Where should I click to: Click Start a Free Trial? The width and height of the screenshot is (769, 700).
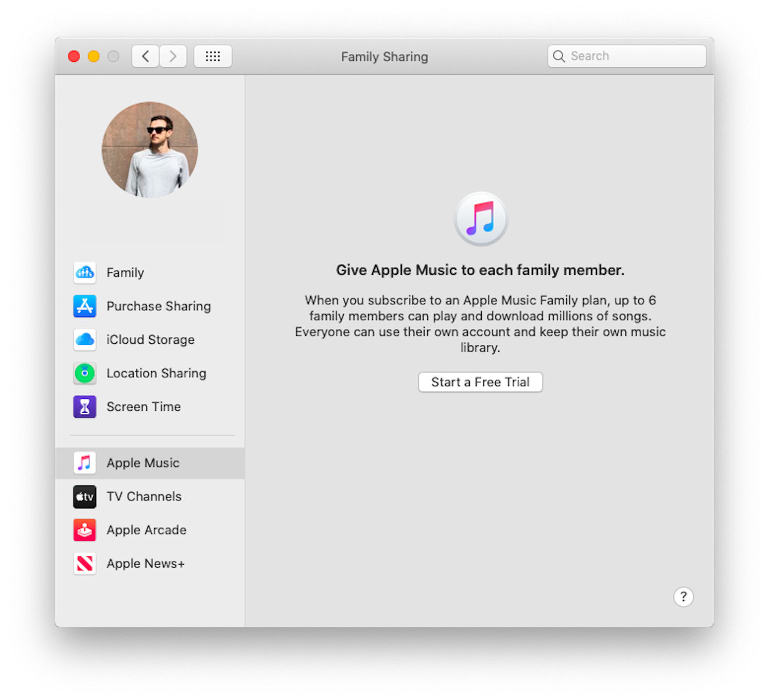480,382
